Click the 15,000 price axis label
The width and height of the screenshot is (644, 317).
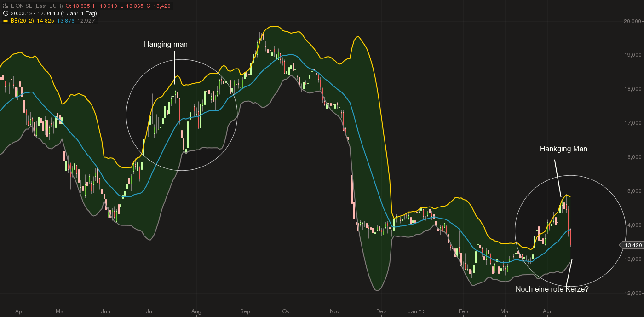pyautogui.click(x=632, y=191)
